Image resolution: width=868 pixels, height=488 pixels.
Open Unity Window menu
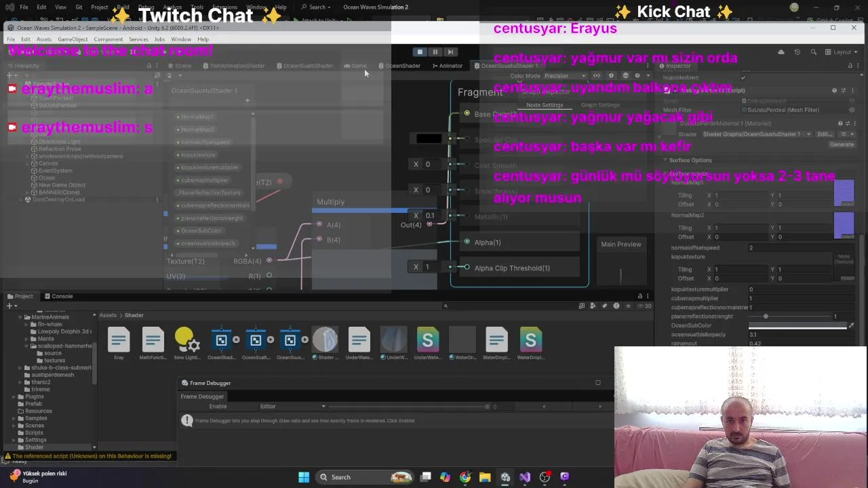coord(181,39)
